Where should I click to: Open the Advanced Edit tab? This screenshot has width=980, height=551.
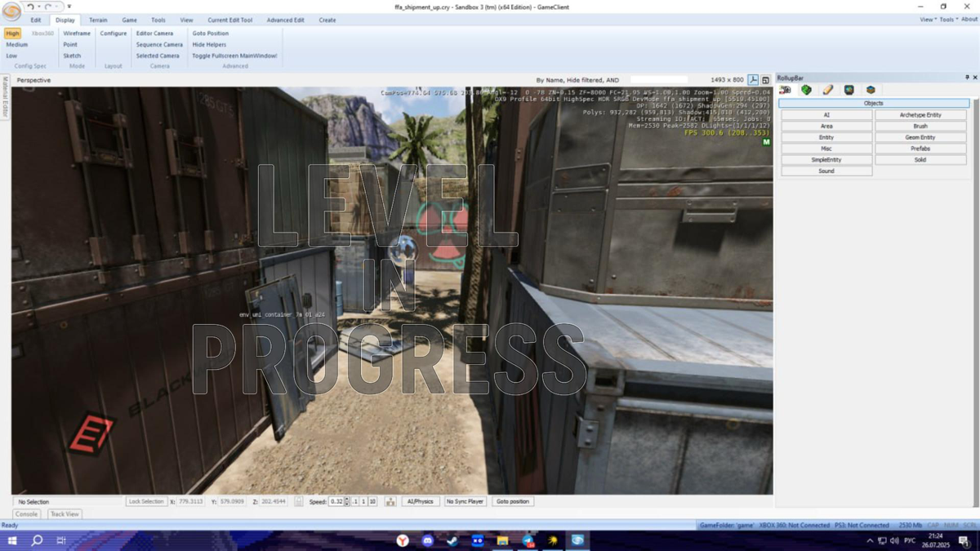pyautogui.click(x=286, y=20)
